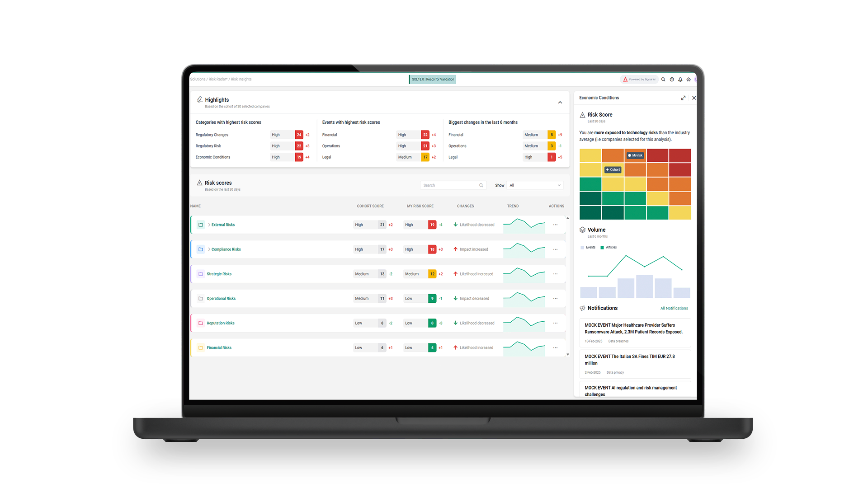This screenshot has width=868, height=488.
Task: Open actions menu for External Risks row
Action: click(555, 225)
